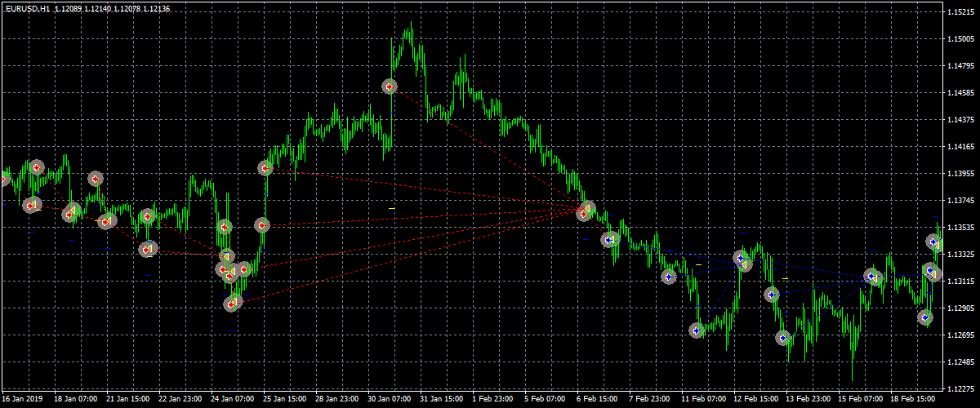Click the 30 Jan 07:00 time label

[390, 399]
